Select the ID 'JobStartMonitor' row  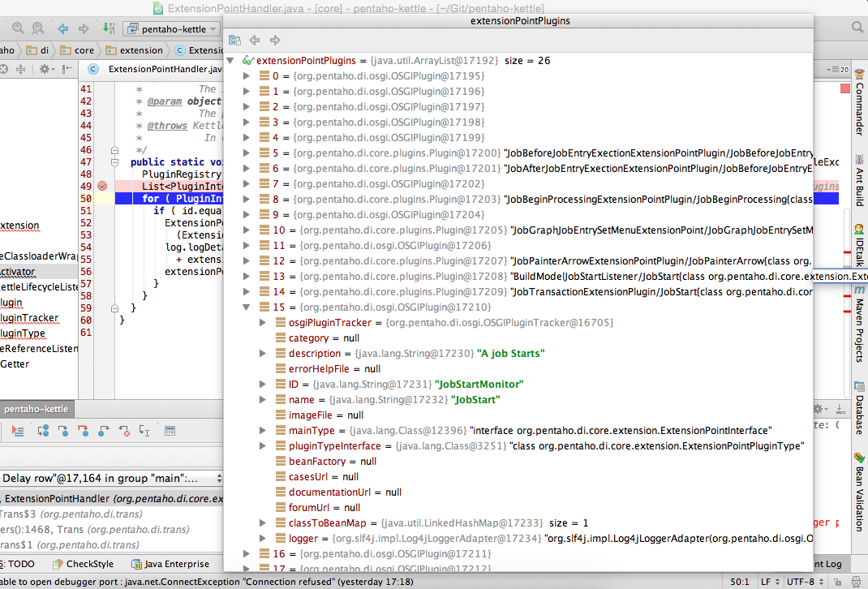(518, 385)
